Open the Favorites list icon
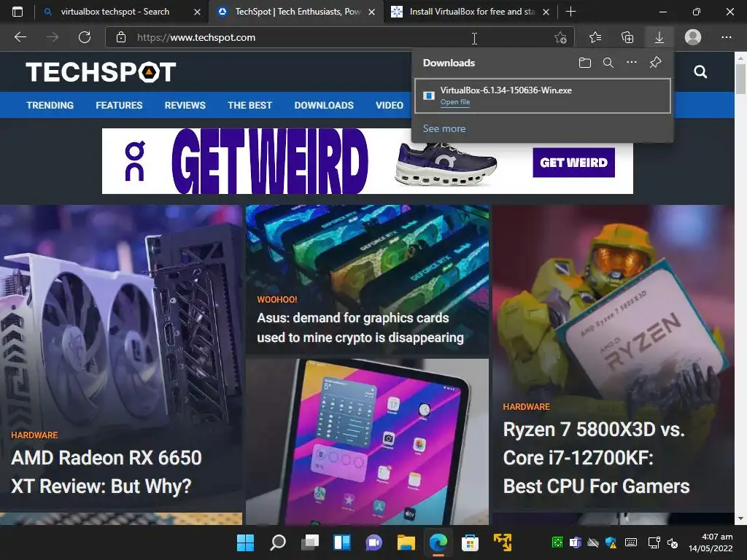The height and width of the screenshot is (560, 747). [595, 37]
